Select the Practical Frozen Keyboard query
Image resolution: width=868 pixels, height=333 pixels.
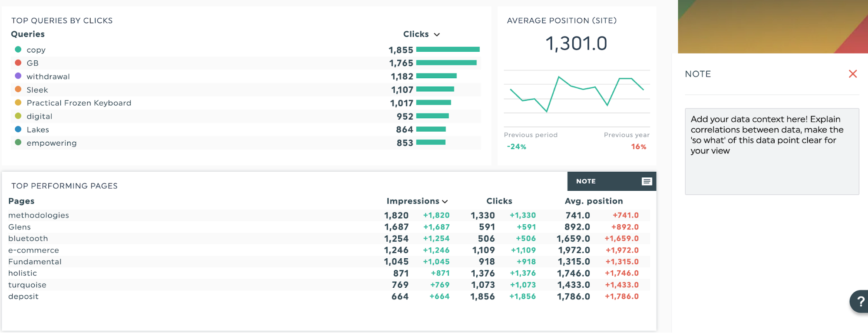click(79, 103)
